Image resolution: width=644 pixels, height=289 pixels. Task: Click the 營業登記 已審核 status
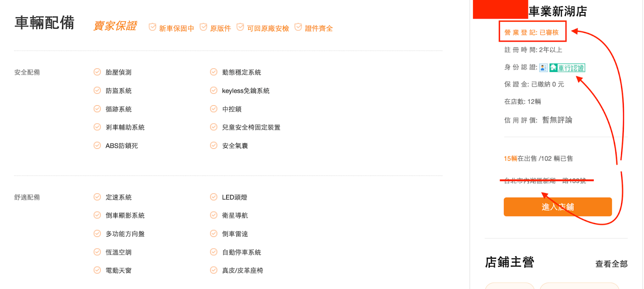(x=532, y=32)
